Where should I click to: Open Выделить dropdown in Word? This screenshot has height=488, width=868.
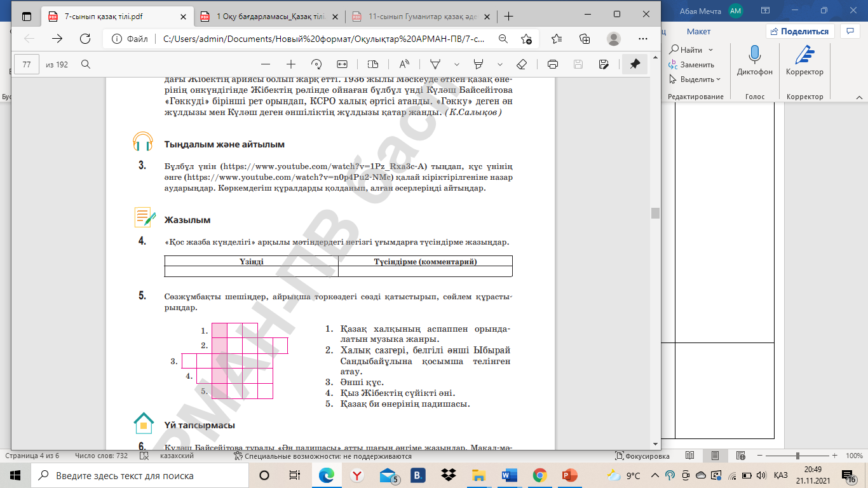pos(695,79)
